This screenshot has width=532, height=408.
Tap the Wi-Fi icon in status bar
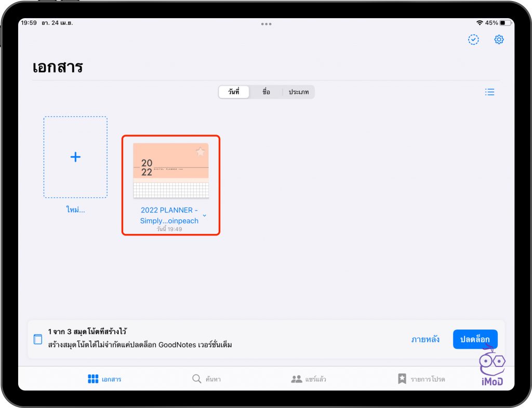(x=479, y=23)
